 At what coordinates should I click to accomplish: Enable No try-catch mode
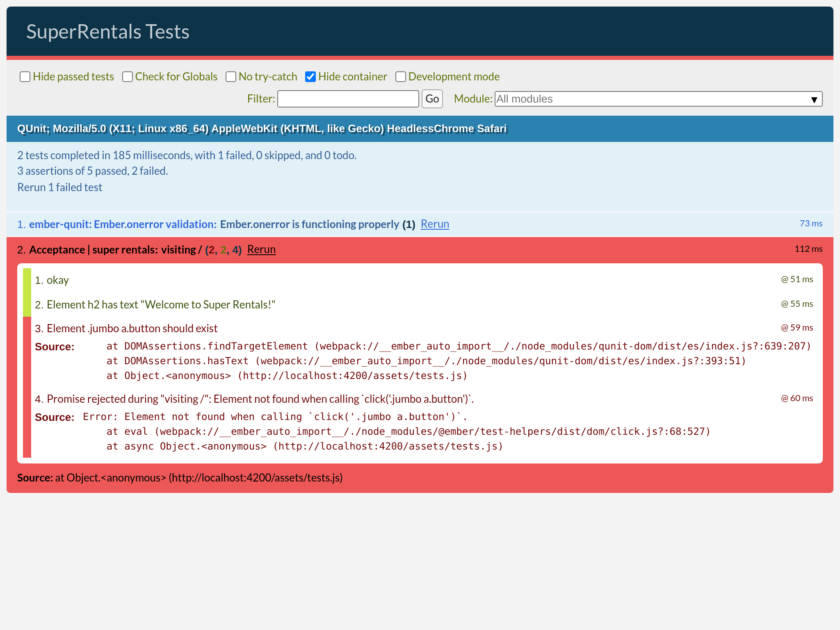coord(231,77)
